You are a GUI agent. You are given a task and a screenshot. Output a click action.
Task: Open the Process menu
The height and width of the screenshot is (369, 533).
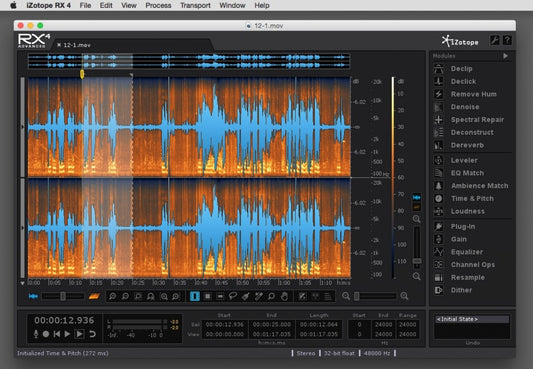point(158,5)
